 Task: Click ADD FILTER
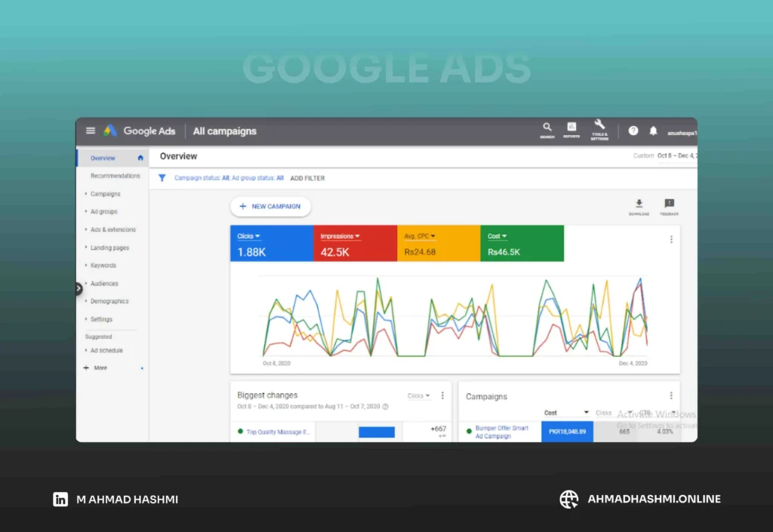coord(307,178)
